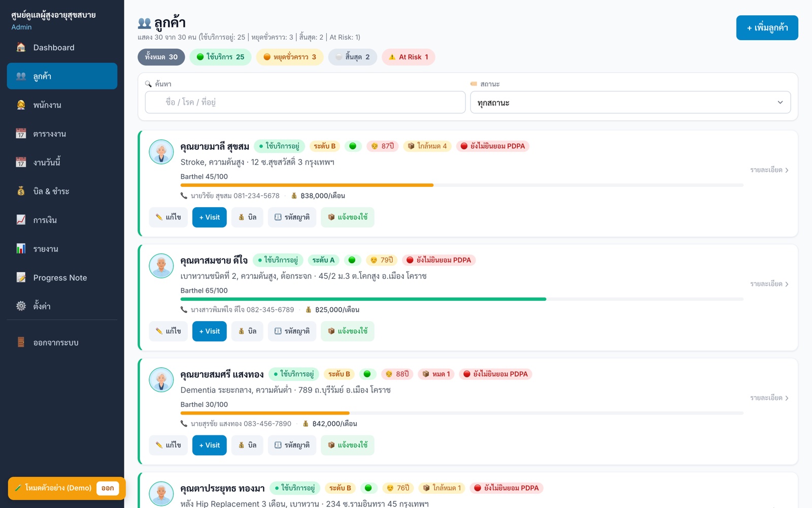Image resolution: width=812 pixels, height=508 pixels.
Task: Open ตารางงาน schedule calendar icon
Action: (x=21, y=134)
